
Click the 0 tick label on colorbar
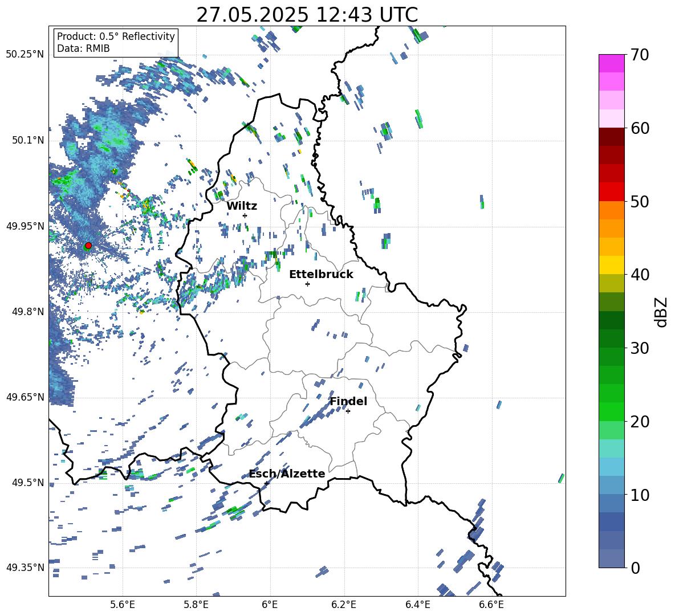(636, 568)
